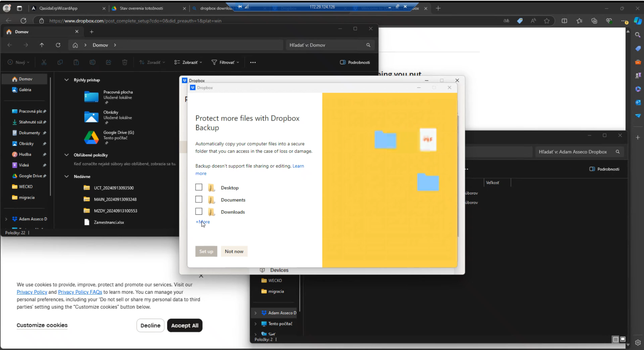
Task: Click the Cut scissors icon in Explorer toolbar
Action: [44, 62]
